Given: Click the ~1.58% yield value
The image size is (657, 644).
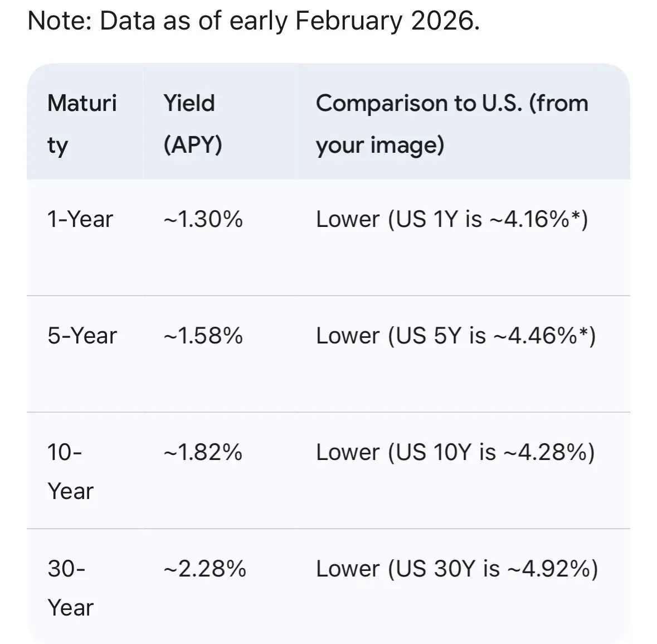Looking at the screenshot, I should coord(203,336).
